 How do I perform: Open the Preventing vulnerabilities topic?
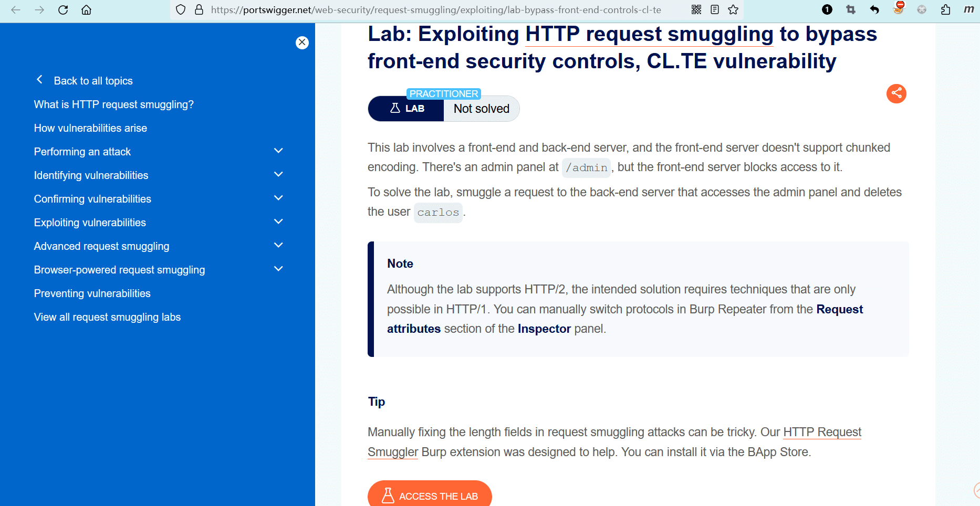tap(92, 293)
